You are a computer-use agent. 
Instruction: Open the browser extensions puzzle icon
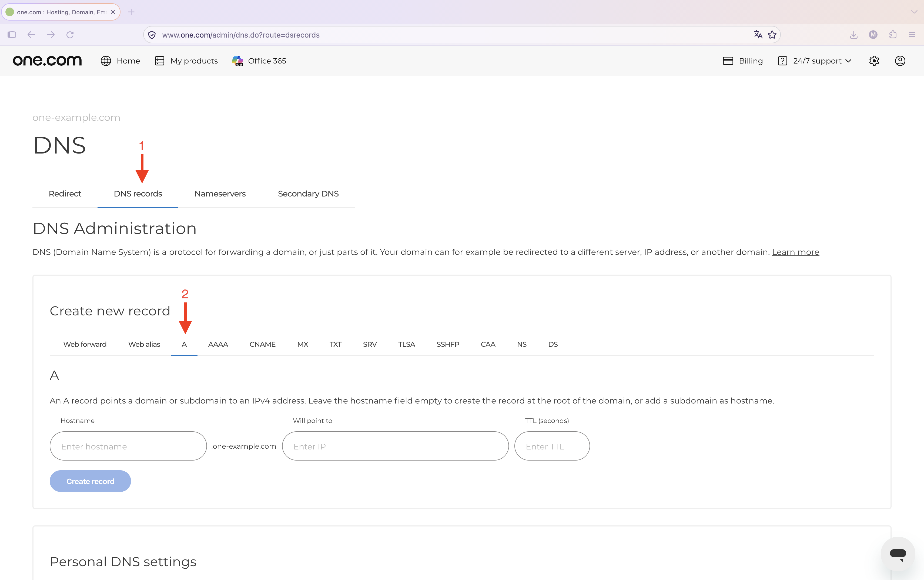pyautogui.click(x=893, y=35)
